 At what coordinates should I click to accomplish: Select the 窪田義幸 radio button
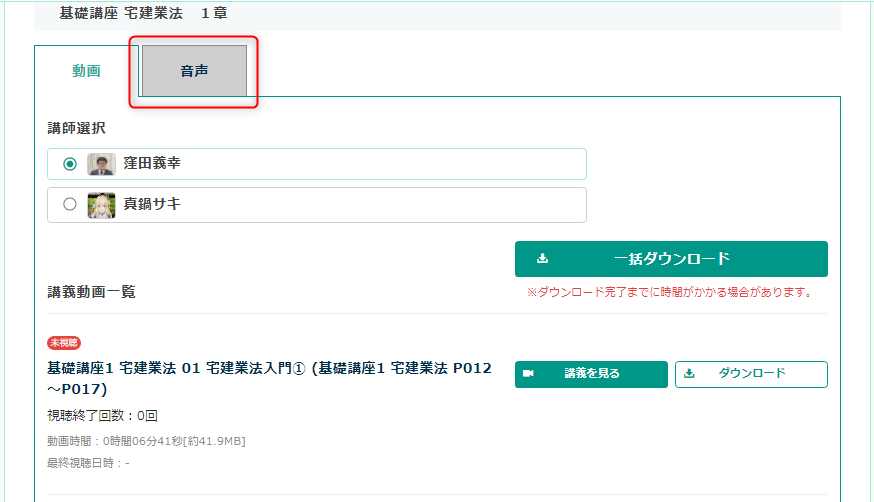70,164
